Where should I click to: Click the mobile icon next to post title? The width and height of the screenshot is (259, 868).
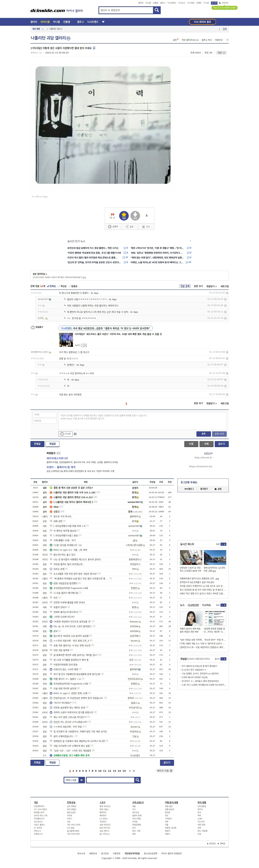point(94,48)
